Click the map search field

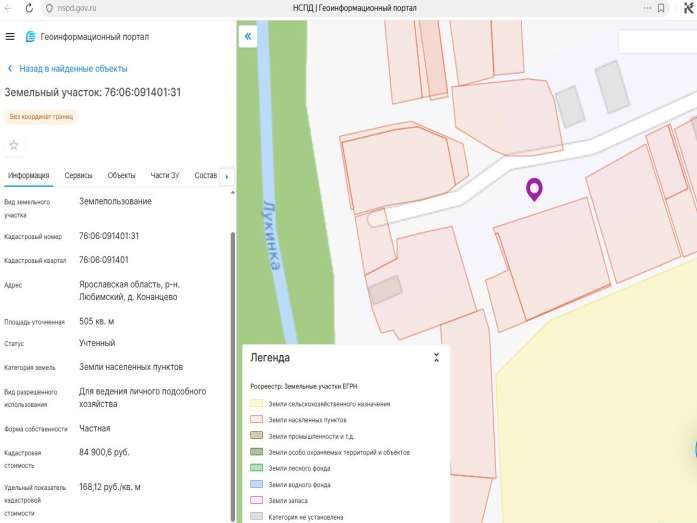pos(658,42)
